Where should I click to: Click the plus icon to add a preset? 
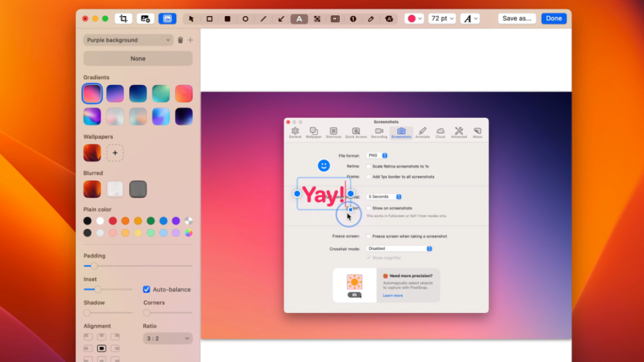[x=191, y=40]
